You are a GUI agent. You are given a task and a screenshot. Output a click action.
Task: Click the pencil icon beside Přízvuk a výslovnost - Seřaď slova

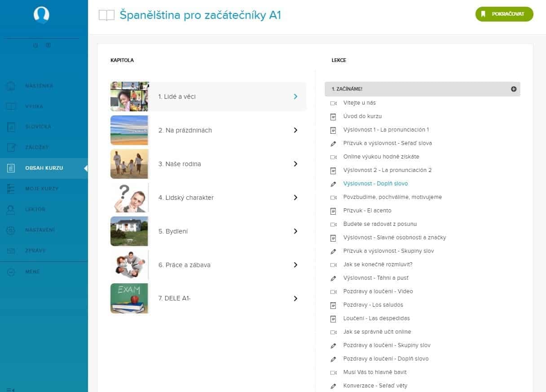tap(333, 143)
